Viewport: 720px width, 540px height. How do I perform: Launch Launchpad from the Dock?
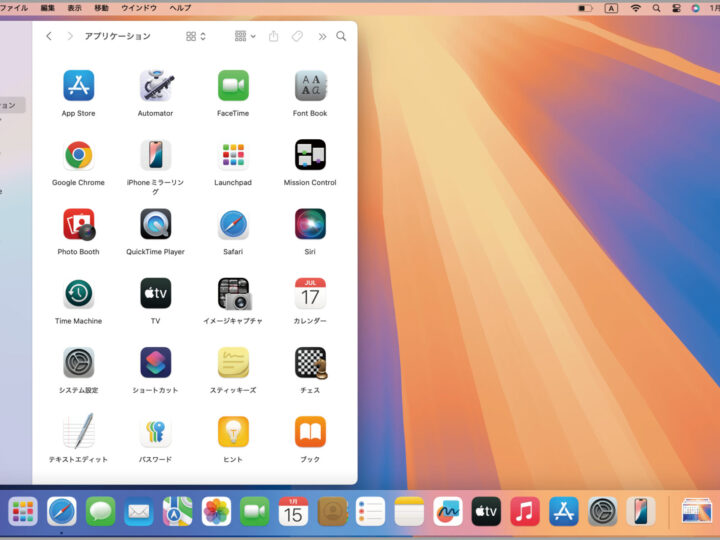click(23, 511)
